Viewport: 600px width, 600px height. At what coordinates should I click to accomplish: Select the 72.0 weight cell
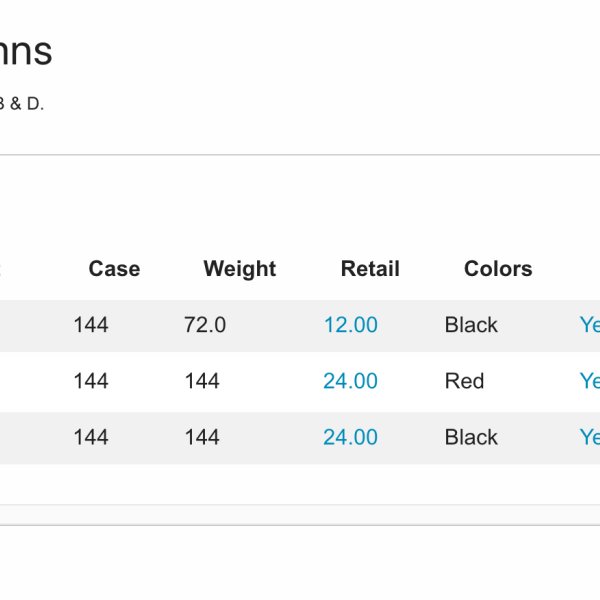pyautogui.click(x=205, y=325)
